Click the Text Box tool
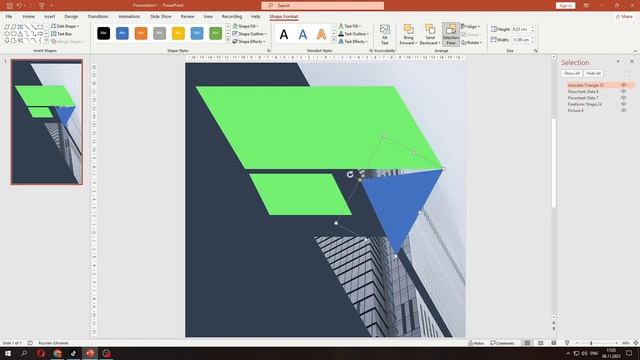Screen dimensions: 640x360 tap(62, 34)
